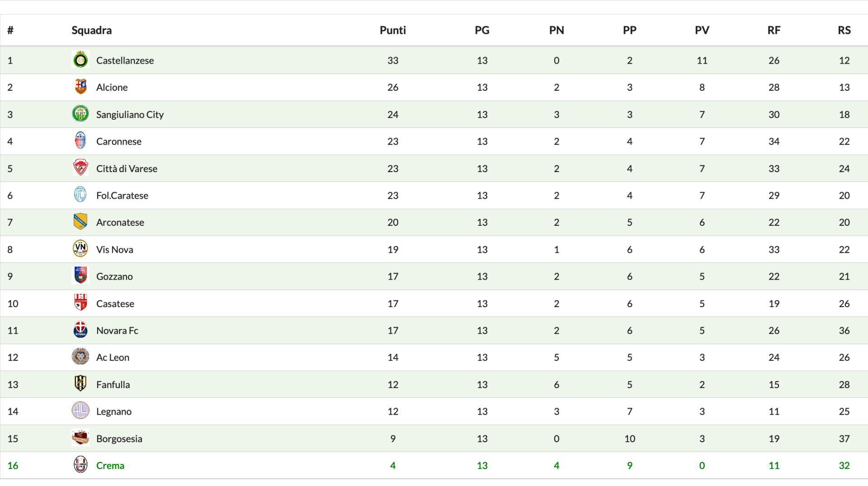Click the RF column header
The height and width of the screenshot is (486, 868).
(x=774, y=30)
